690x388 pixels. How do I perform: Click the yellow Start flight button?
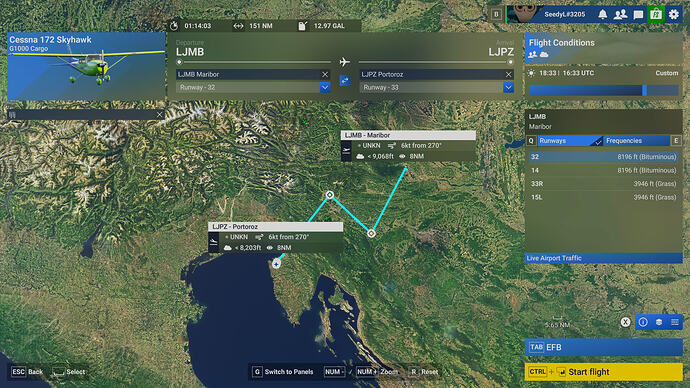coord(603,372)
